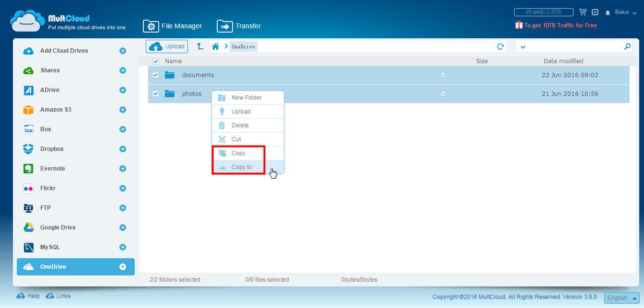This screenshot has height=308, width=644.
Task: Expand the ADrive dropdown arrow
Action: (x=123, y=90)
